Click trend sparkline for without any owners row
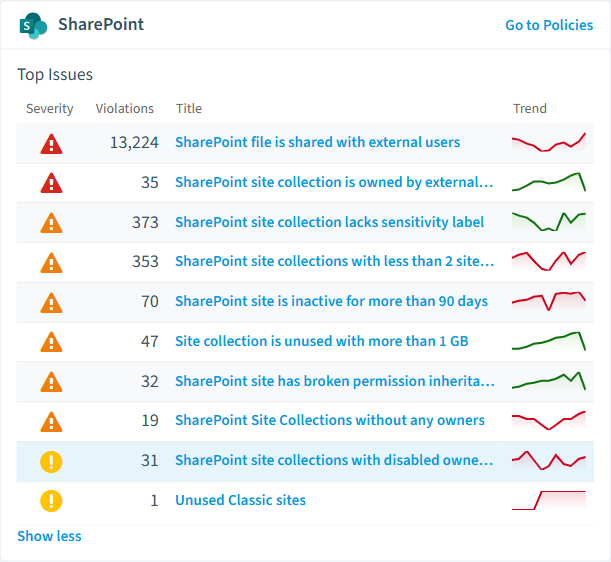The height and width of the screenshot is (562, 611). tap(549, 420)
